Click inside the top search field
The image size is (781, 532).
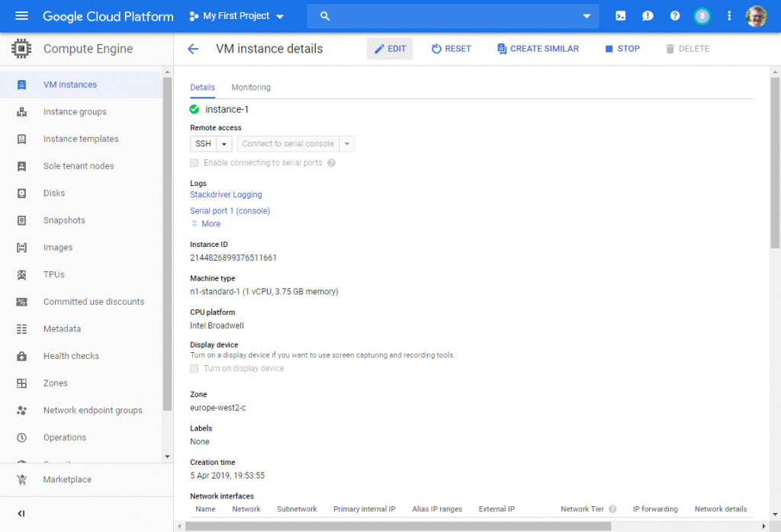click(x=453, y=16)
